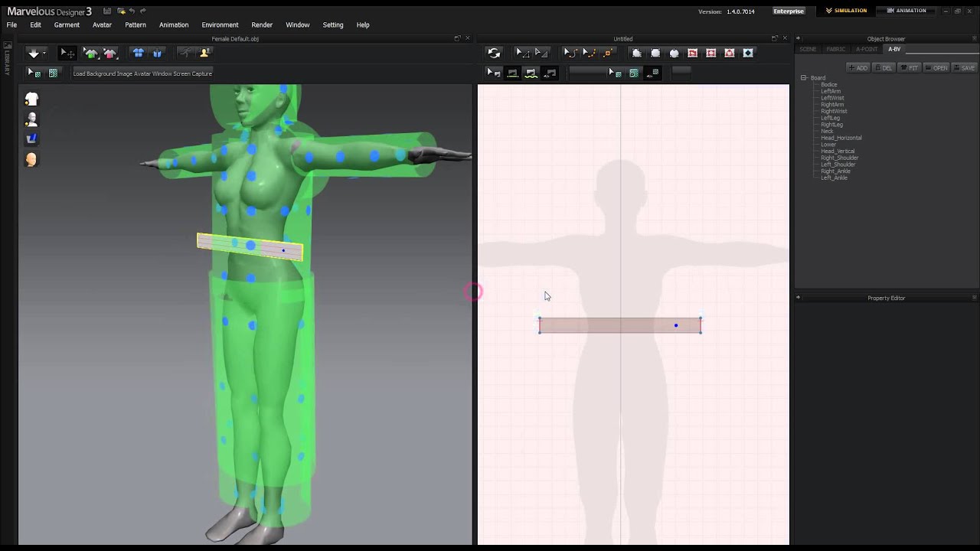This screenshot has width=980, height=551.
Task: Switch to the SCENE tab
Action: click(x=808, y=49)
